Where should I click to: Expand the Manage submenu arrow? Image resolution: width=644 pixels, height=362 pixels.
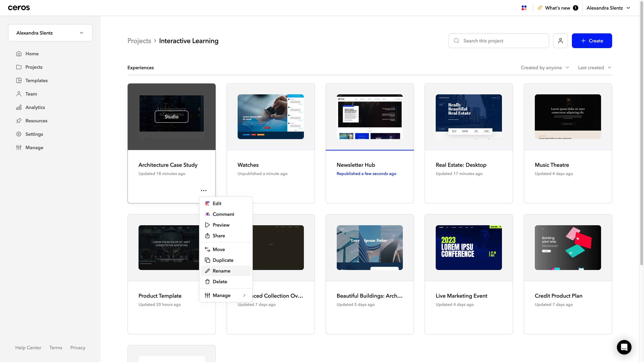point(244,295)
